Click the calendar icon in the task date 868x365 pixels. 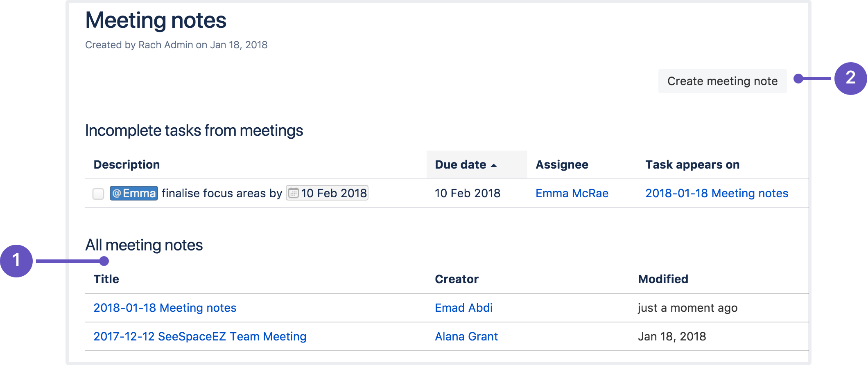[293, 193]
